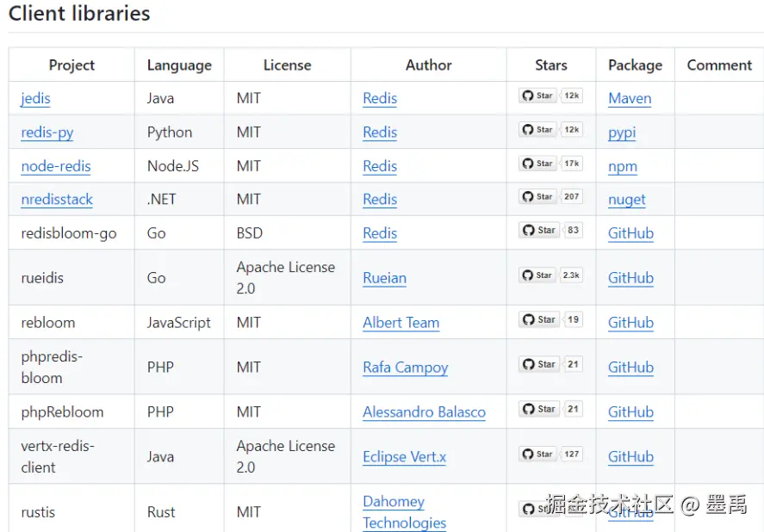This screenshot has width=764, height=532.
Task: Open the Maven package link
Action: click(x=630, y=98)
